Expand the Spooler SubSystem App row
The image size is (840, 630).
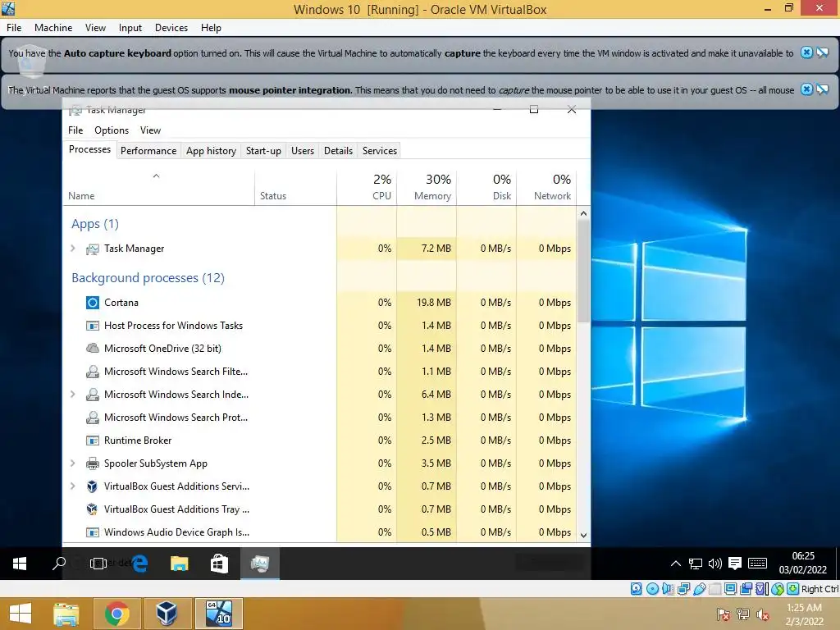(x=73, y=463)
